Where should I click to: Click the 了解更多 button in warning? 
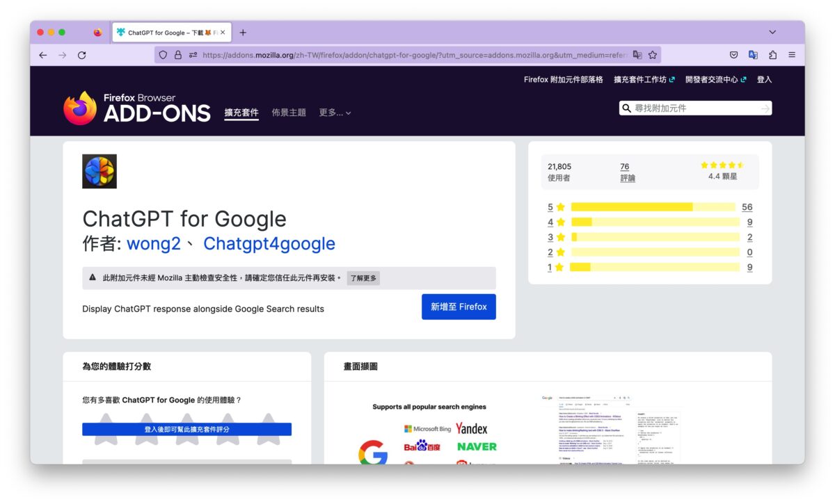pos(363,278)
